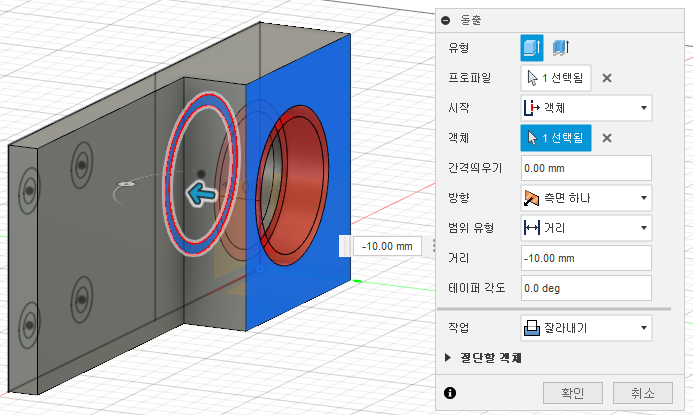Click the 프로파일 '1 선택됨' selector
This screenshot has height=415, width=693.
coord(556,78)
